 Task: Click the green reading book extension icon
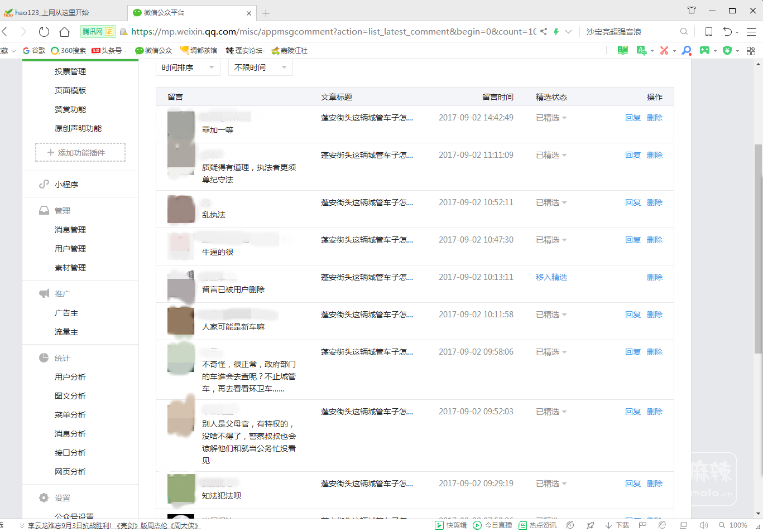pos(623,50)
